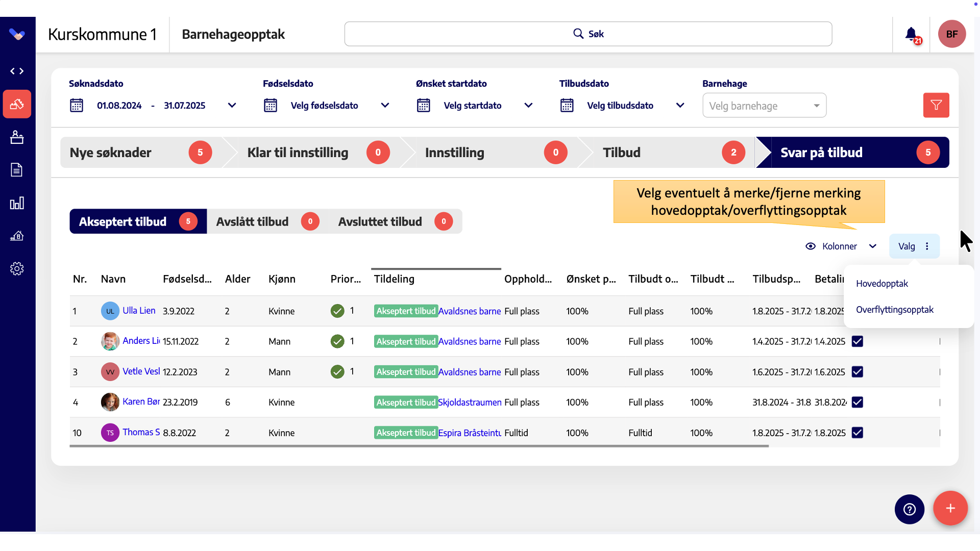Switch to the Avsluttet tilbud tab
The height and width of the screenshot is (551, 980).
396,221
